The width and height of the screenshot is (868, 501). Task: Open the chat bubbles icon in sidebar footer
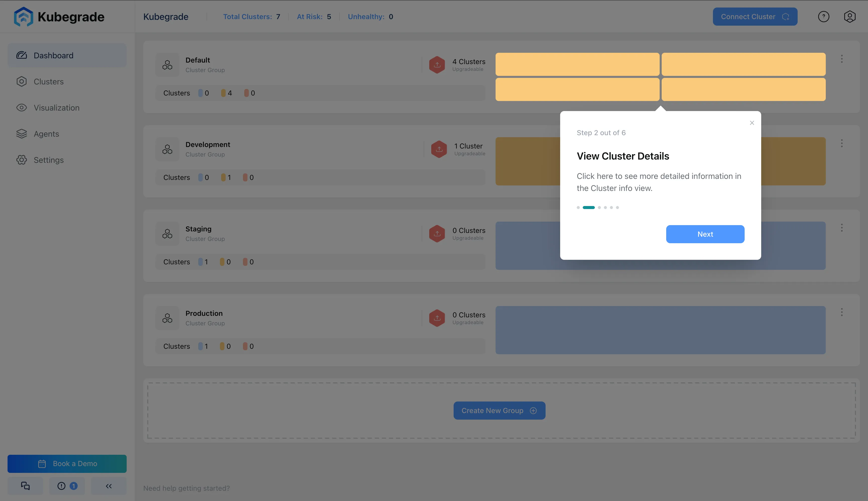pyautogui.click(x=25, y=486)
